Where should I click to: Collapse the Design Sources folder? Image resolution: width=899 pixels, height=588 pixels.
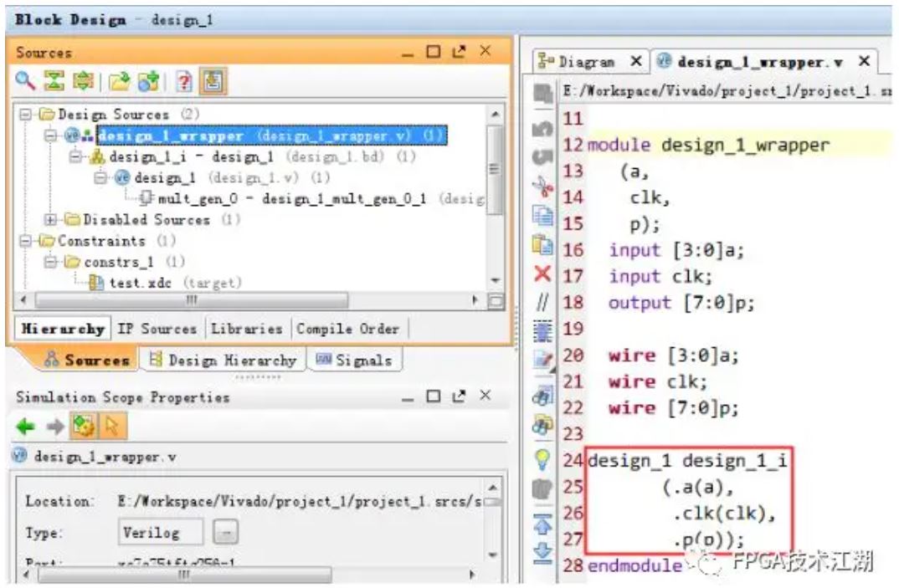coord(25,114)
